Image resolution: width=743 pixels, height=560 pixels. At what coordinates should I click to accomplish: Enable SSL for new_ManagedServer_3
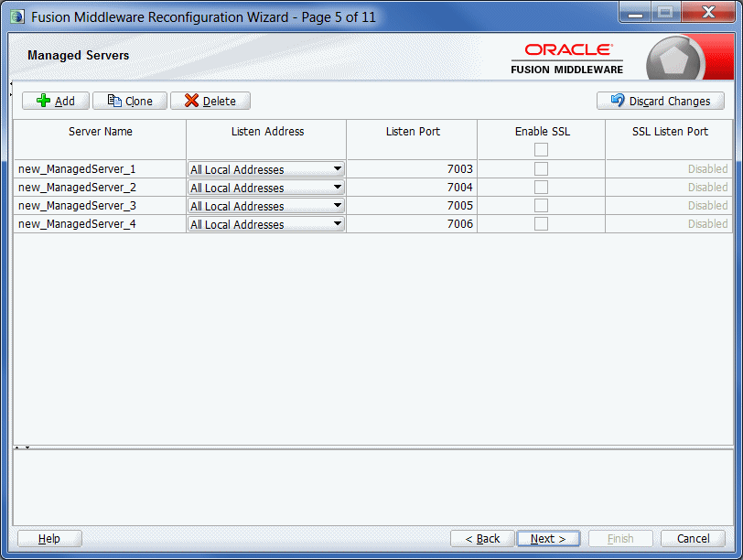(541, 205)
